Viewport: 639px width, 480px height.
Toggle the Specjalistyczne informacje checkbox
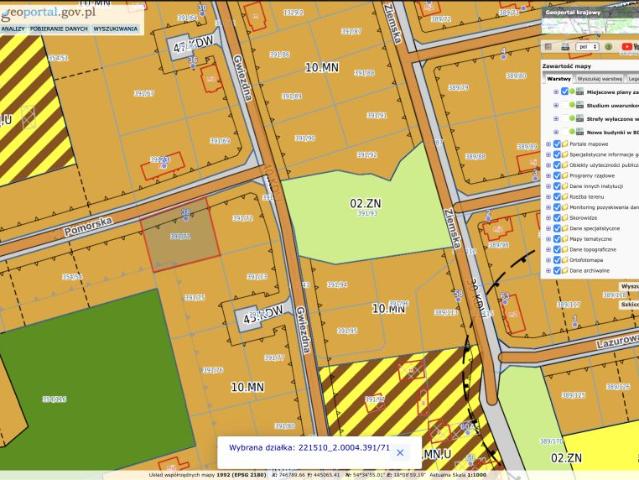point(557,154)
